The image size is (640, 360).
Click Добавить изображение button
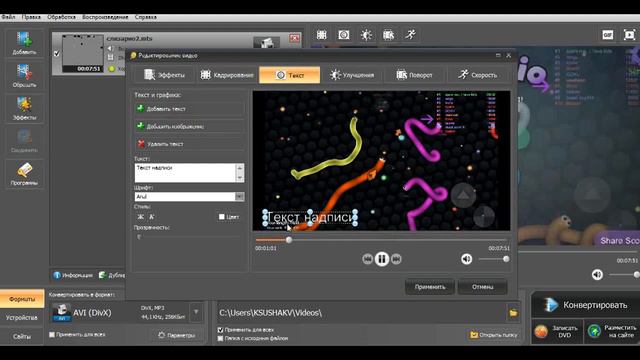pyautogui.click(x=189, y=127)
